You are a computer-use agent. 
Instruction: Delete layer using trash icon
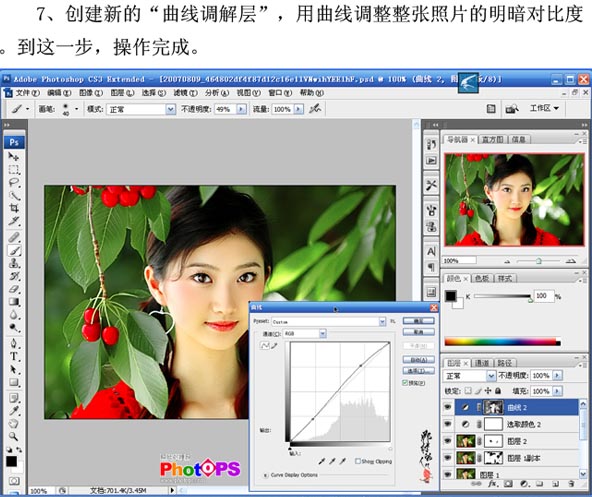(x=571, y=484)
